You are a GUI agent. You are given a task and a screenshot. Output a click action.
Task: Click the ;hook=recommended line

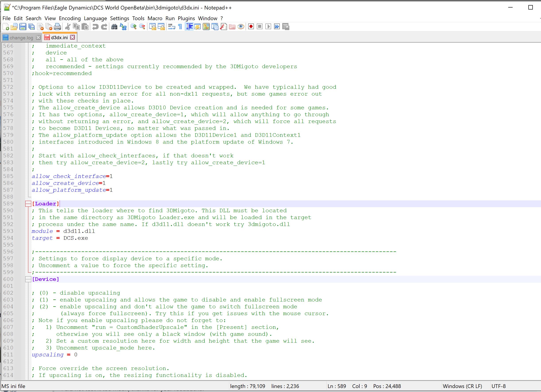click(x=62, y=73)
